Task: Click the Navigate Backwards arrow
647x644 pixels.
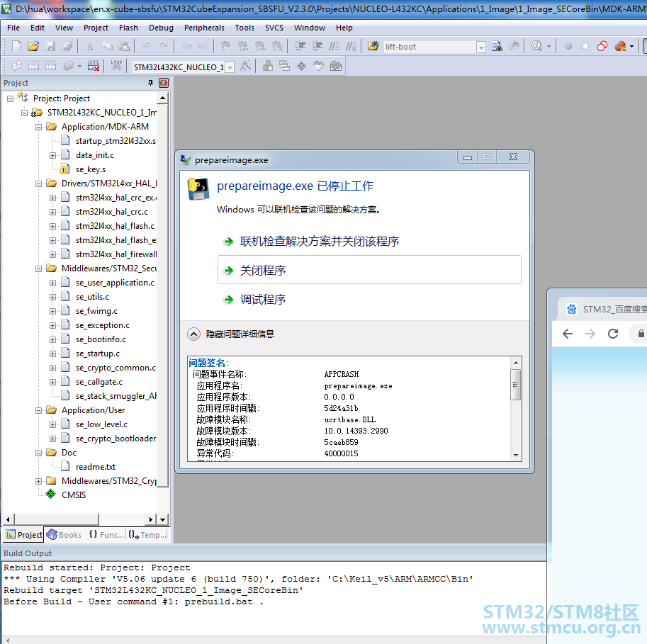Action: (186, 46)
